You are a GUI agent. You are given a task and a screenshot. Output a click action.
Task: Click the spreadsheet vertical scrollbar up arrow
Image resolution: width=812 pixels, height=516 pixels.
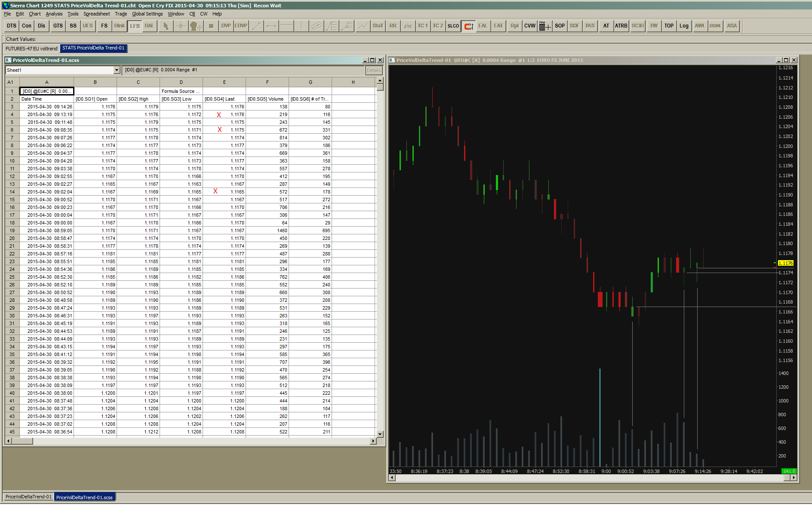pyautogui.click(x=380, y=81)
